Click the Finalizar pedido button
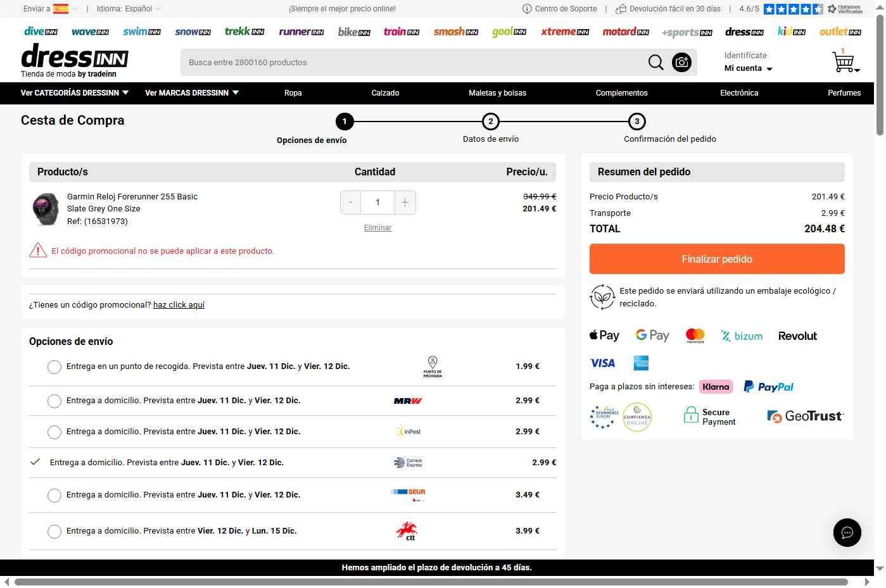This screenshot has height=588, width=886. 717,259
